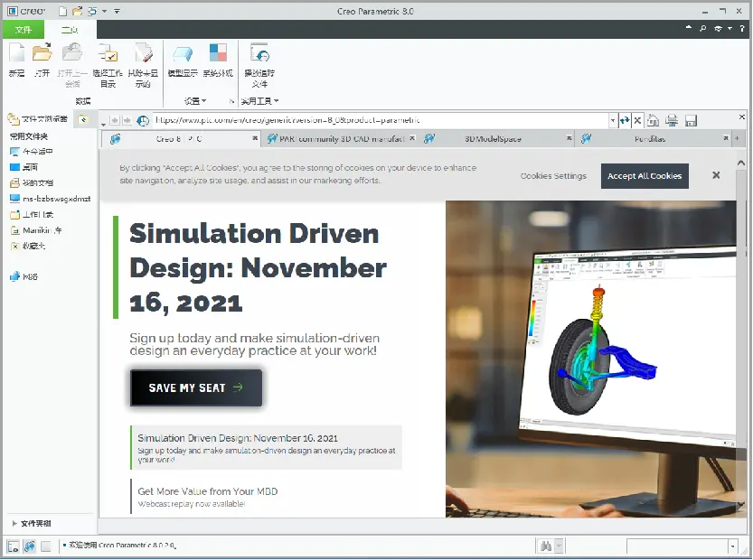Toggle the navigator panel in status bar
The width and height of the screenshot is (753, 560).
click(14, 546)
